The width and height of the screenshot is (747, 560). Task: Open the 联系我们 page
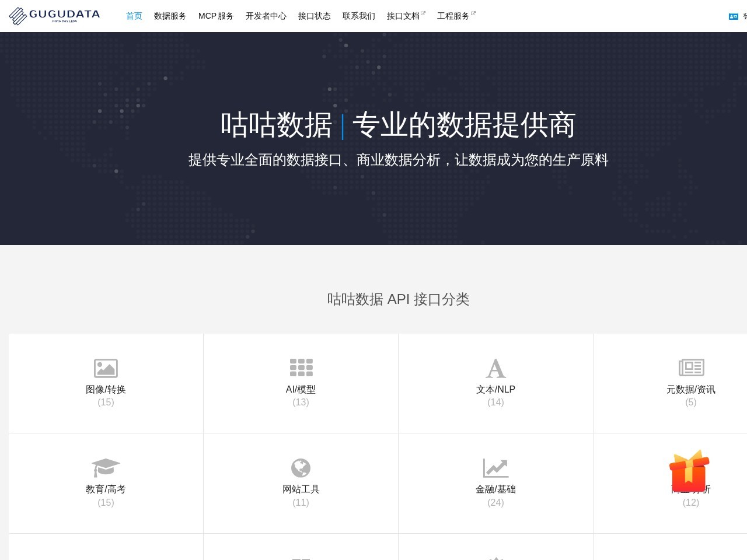click(x=358, y=16)
